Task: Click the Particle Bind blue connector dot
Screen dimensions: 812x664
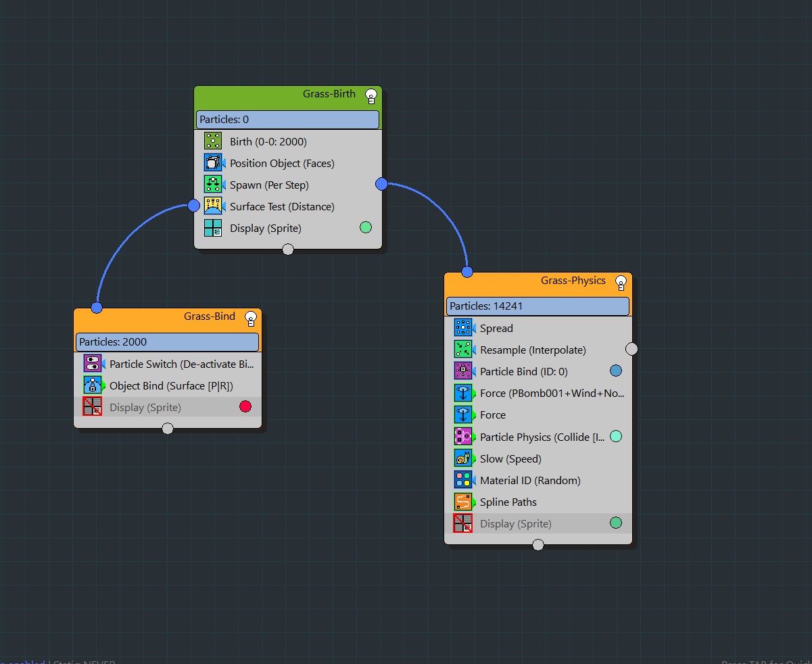Action: (615, 371)
